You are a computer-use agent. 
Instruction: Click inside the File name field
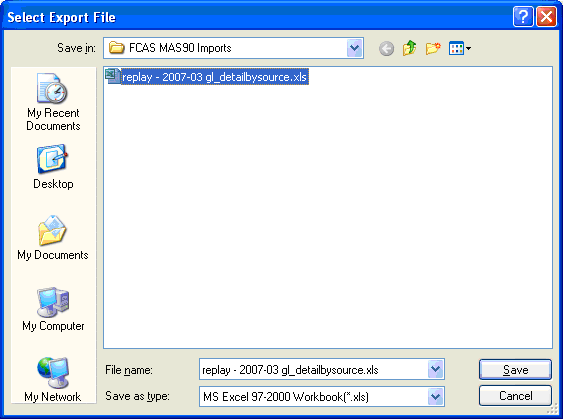pos(313,369)
